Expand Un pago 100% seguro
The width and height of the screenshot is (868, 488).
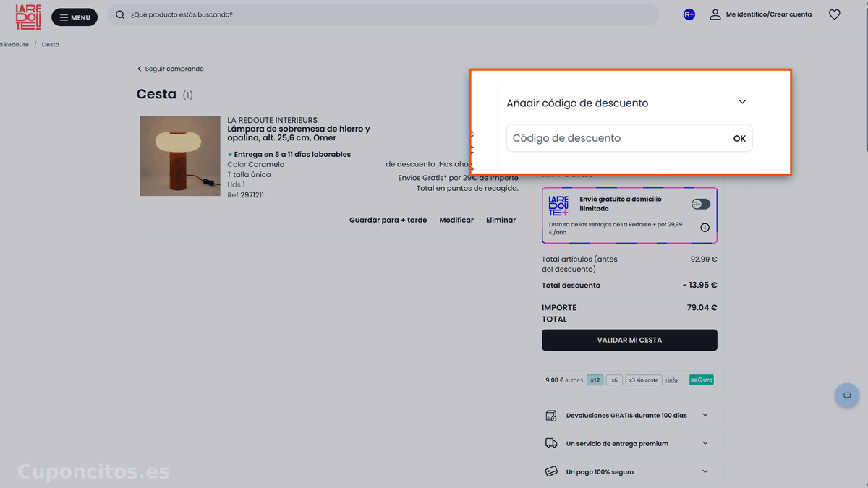coord(629,471)
